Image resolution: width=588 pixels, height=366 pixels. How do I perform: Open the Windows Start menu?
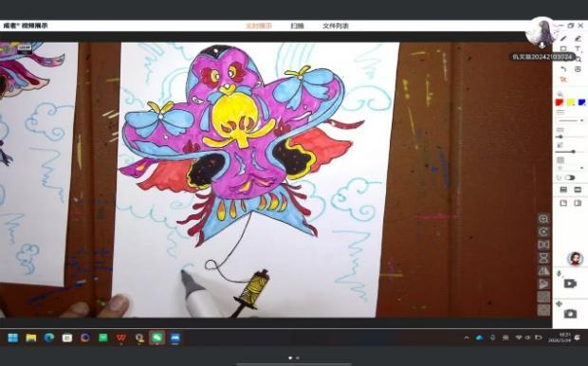13,338
